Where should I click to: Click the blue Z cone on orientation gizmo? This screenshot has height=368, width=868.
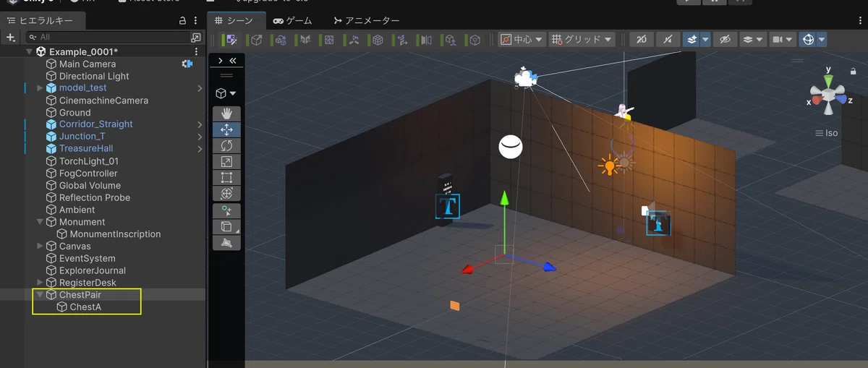(841, 99)
